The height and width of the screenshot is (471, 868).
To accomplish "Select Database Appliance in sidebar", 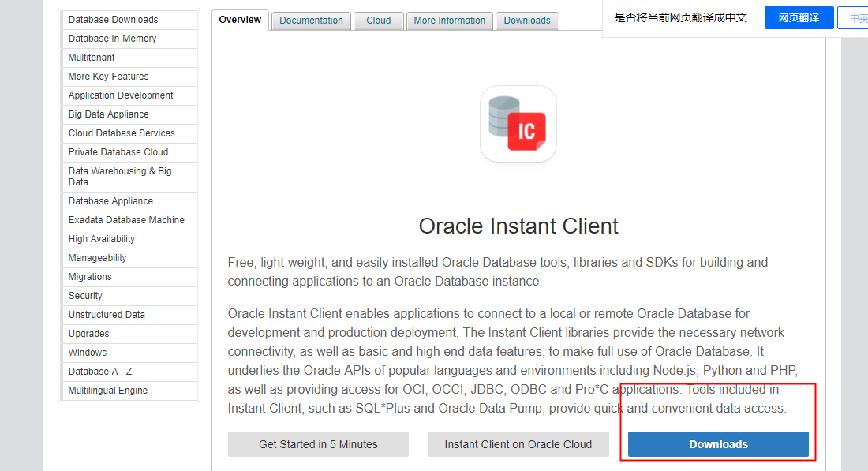I will click(x=129, y=201).
